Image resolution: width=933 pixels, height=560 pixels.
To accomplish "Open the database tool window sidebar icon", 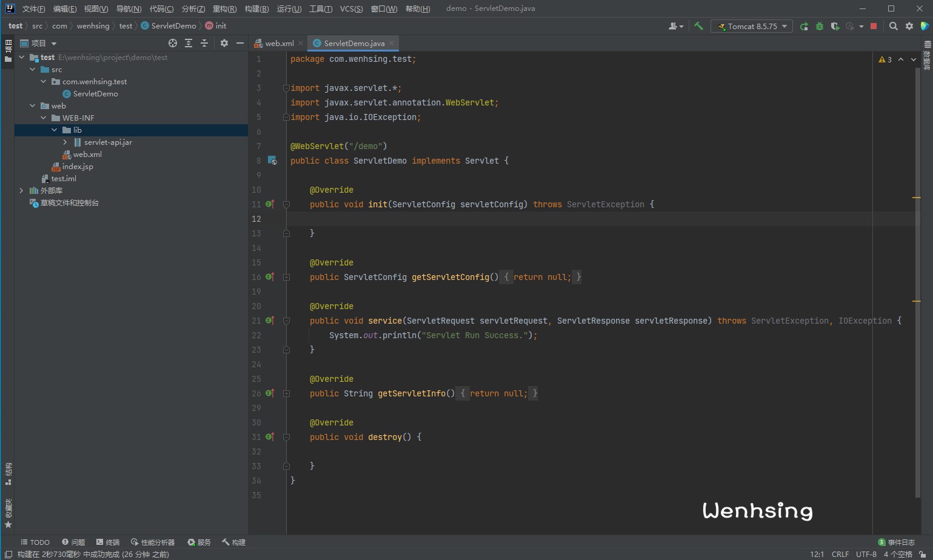I will click(x=927, y=55).
